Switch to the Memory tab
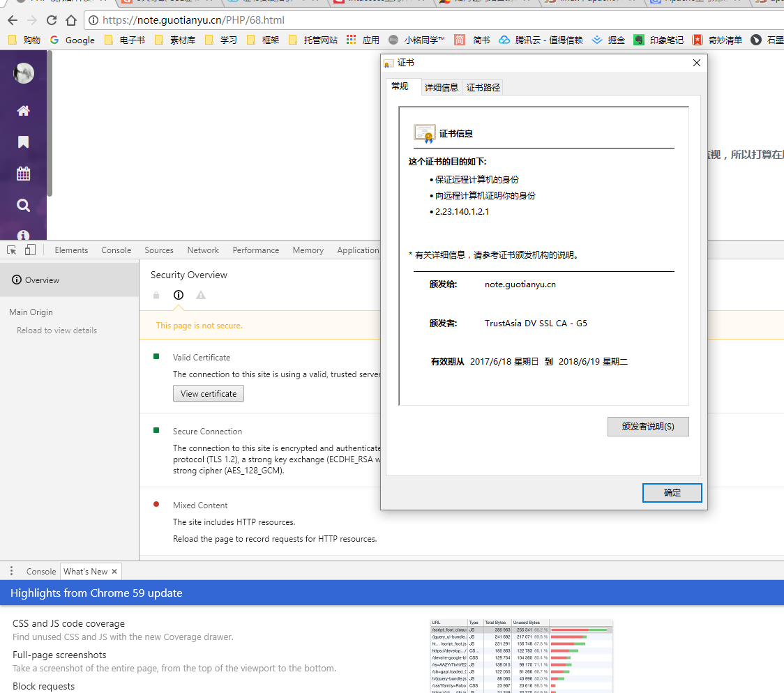The height and width of the screenshot is (693, 784). tap(308, 250)
